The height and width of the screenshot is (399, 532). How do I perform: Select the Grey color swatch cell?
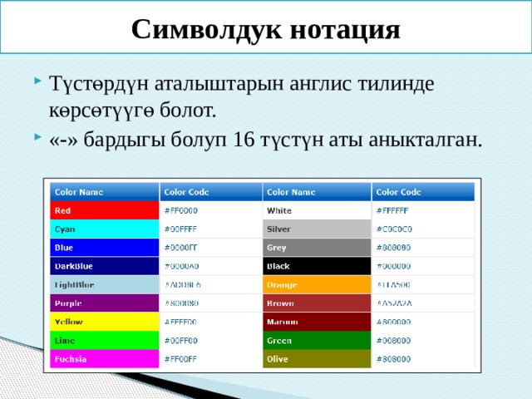(317, 248)
